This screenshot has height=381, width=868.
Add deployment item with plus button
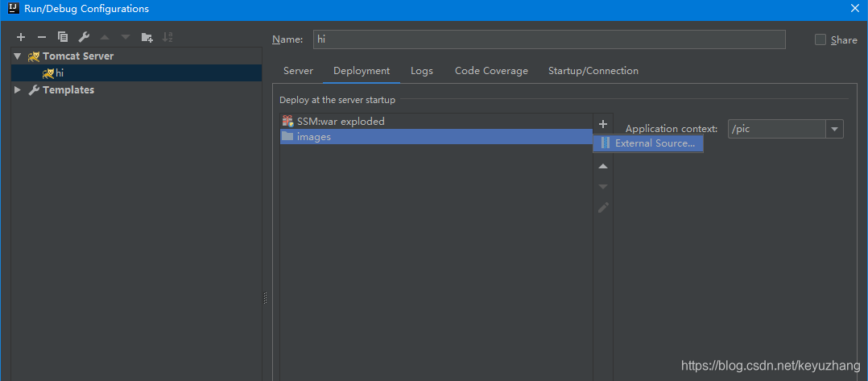(603, 124)
